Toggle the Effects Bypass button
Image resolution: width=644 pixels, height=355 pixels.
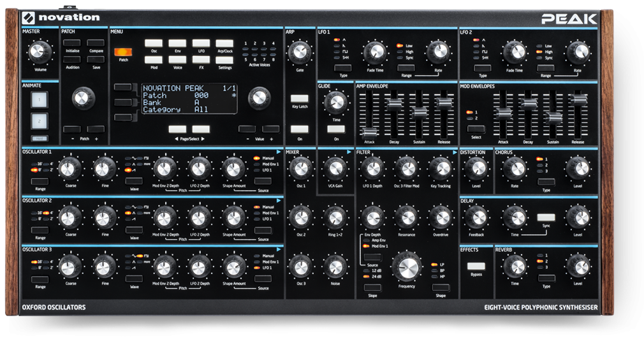click(476, 266)
